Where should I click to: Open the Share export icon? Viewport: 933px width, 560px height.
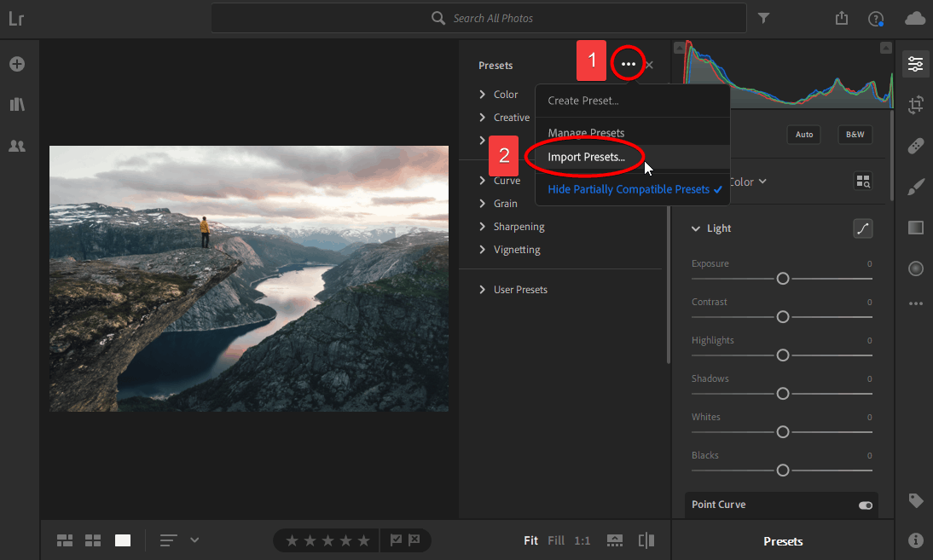[842, 19]
